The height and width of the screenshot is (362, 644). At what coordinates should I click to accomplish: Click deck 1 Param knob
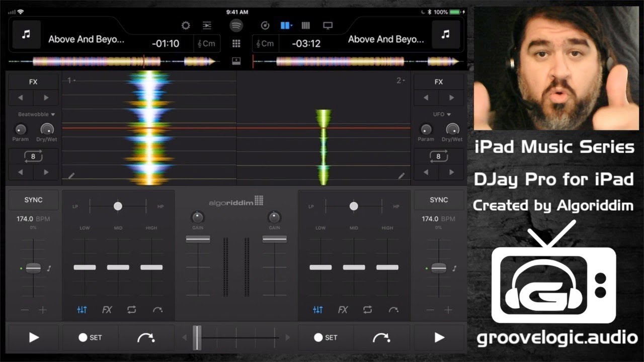(x=20, y=129)
